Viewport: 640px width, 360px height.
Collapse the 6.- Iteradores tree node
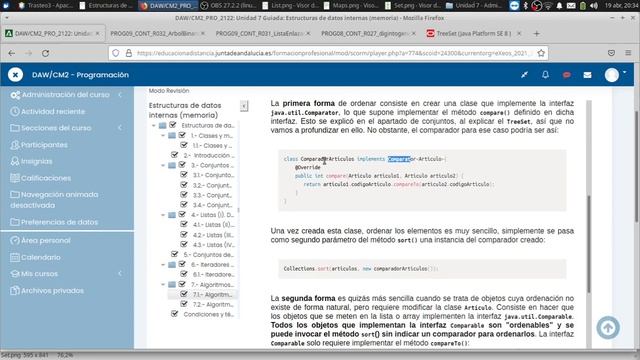(163, 264)
